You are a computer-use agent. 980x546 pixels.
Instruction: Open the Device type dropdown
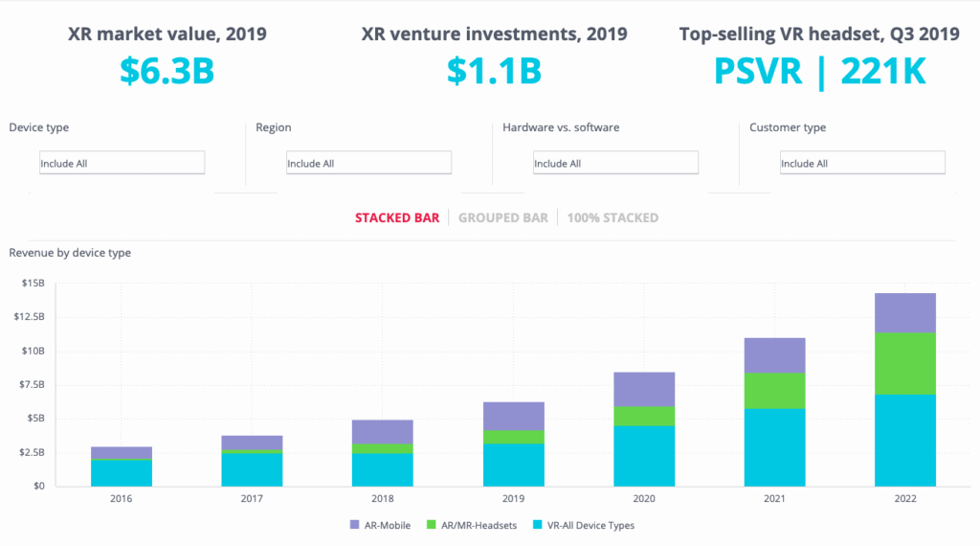(122, 163)
